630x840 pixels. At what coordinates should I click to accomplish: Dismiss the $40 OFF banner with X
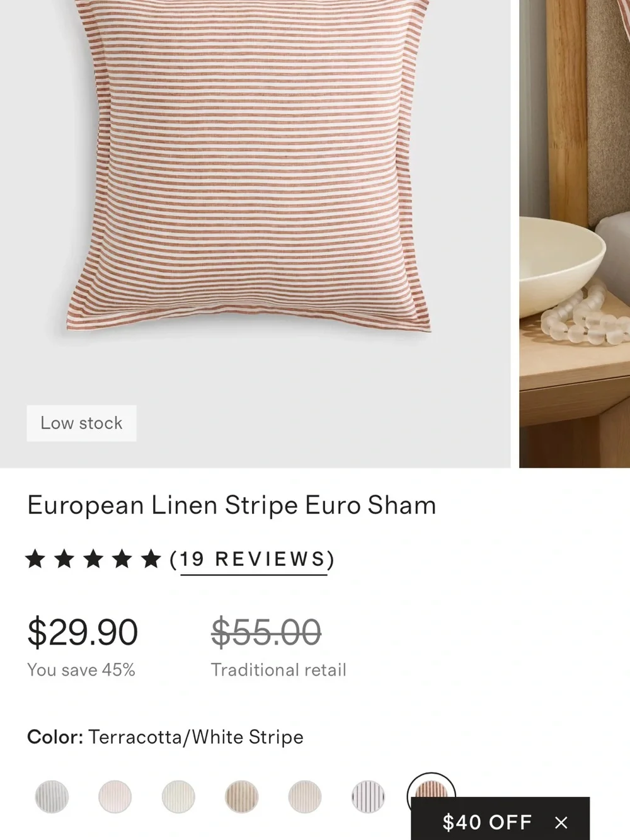[x=561, y=822]
